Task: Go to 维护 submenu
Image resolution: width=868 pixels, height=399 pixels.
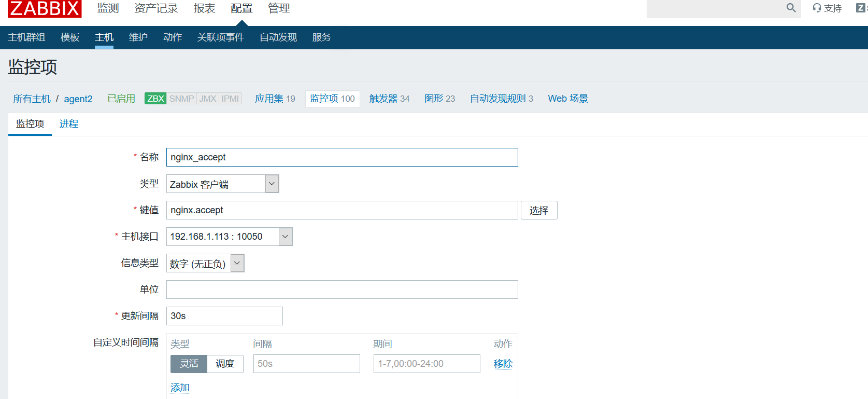Action: point(138,37)
